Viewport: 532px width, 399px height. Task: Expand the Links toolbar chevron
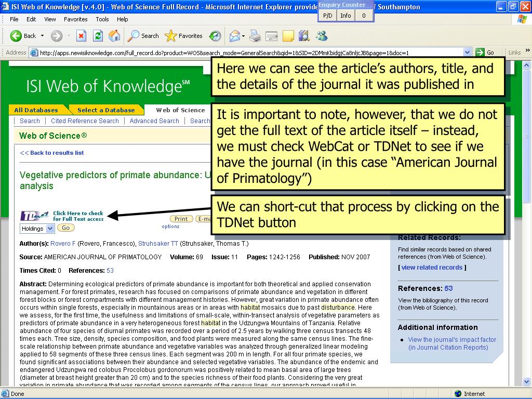pos(528,50)
